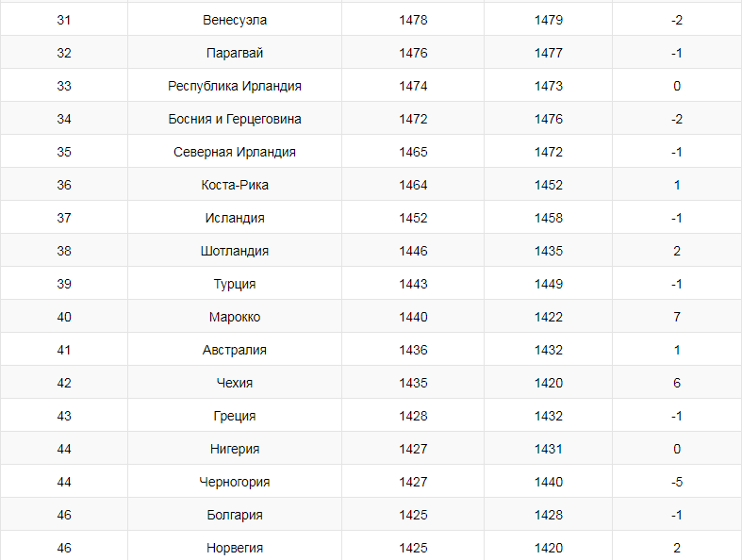Click the Чехия country cell
The image size is (742, 560).
235,383
